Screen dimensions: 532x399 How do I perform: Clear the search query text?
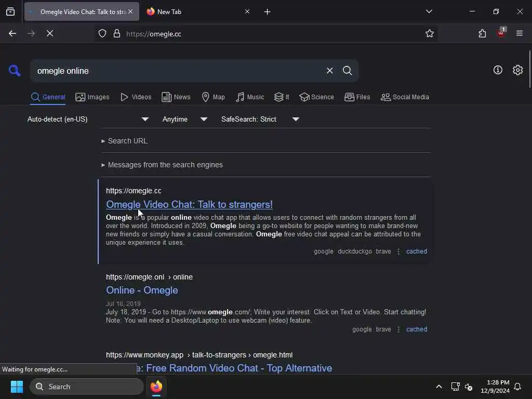click(x=329, y=71)
